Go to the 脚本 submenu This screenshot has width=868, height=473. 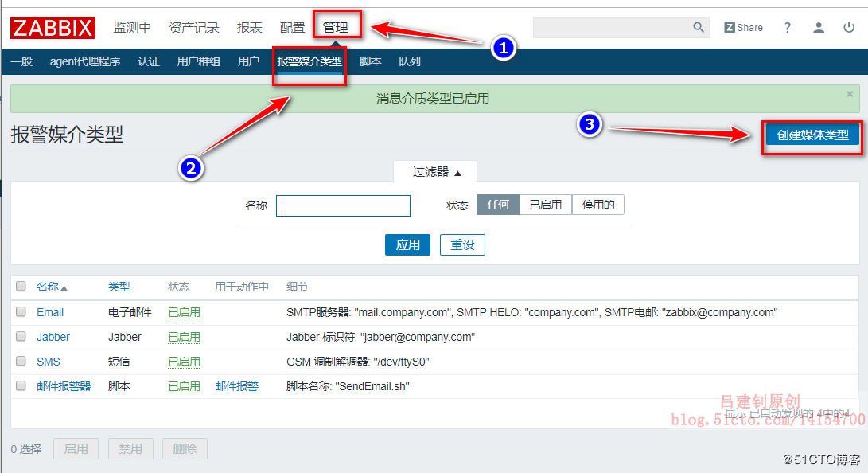(x=370, y=61)
